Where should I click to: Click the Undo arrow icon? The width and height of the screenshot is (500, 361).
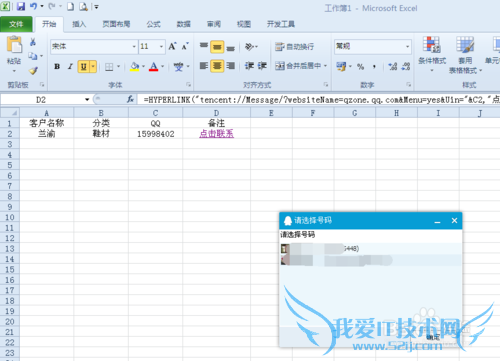pos(33,6)
